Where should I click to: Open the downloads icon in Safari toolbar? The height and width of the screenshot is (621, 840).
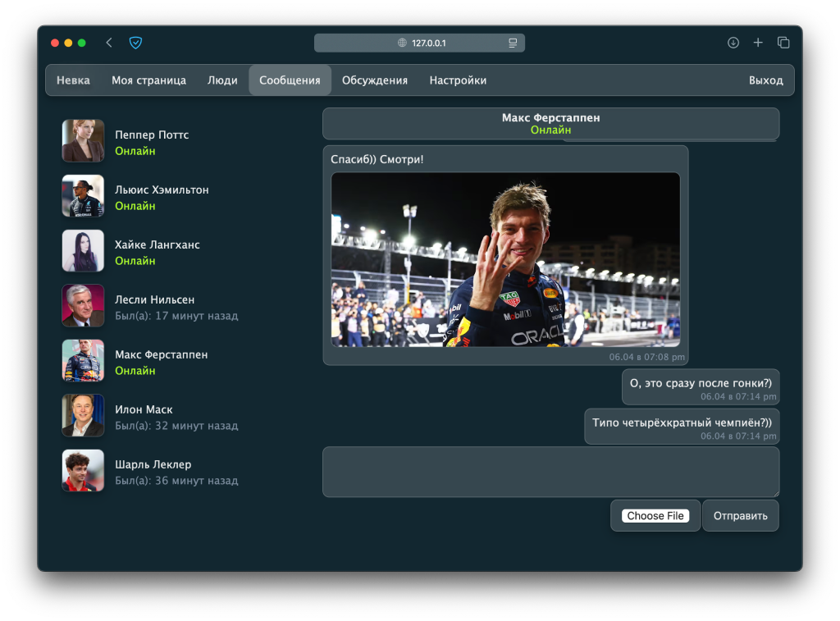pyautogui.click(x=733, y=43)
